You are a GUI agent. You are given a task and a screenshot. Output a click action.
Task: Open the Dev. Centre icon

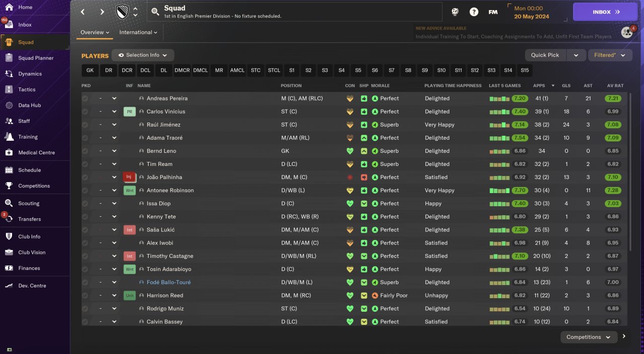pyautogui.click(x=9, y=286)
